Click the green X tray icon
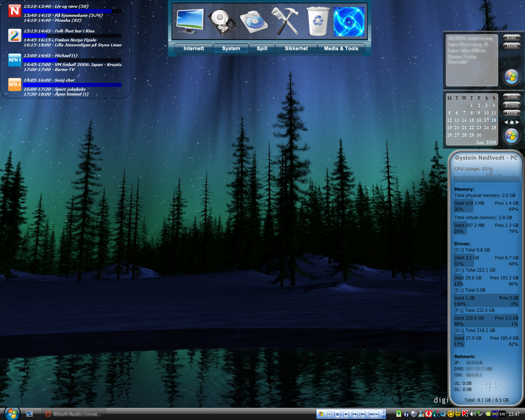The width and height of the screenshot is (525, 420). (x=399, y=414)
